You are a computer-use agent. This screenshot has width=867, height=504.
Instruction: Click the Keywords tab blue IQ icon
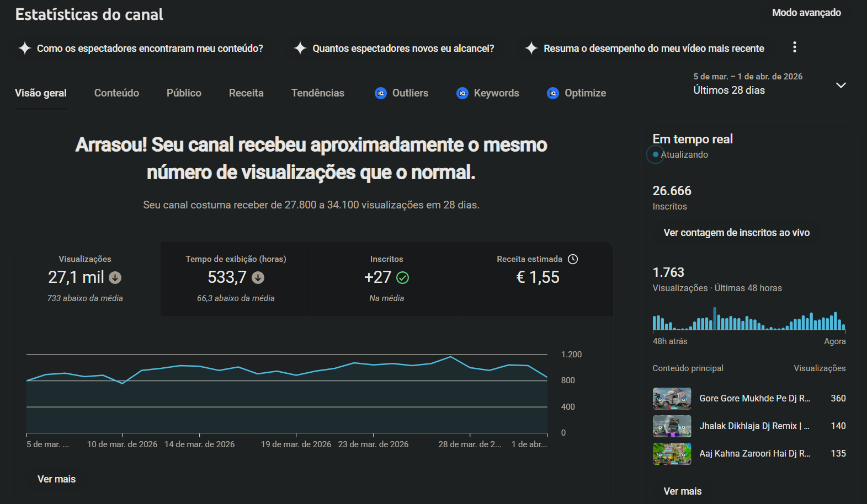(x=462, y=93)
